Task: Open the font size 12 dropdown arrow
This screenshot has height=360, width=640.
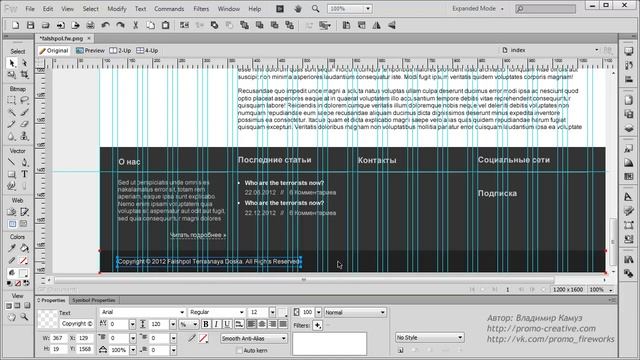Action: click(272, 312)
